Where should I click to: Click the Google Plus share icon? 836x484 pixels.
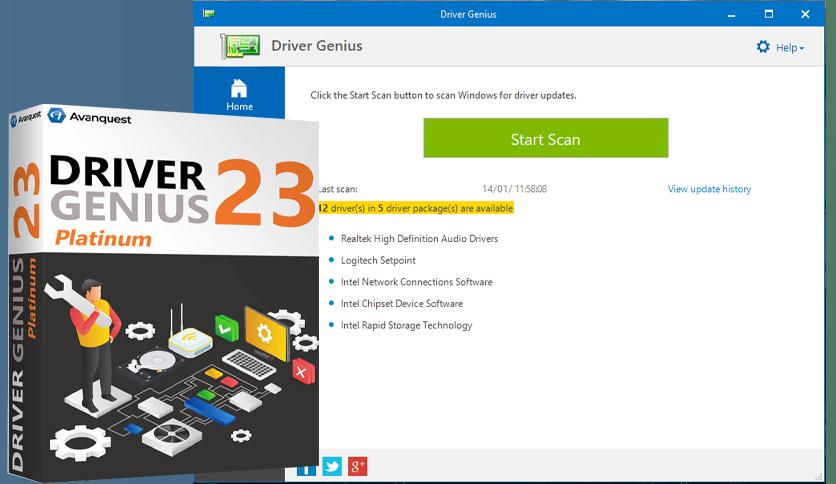tap(357, 466)
